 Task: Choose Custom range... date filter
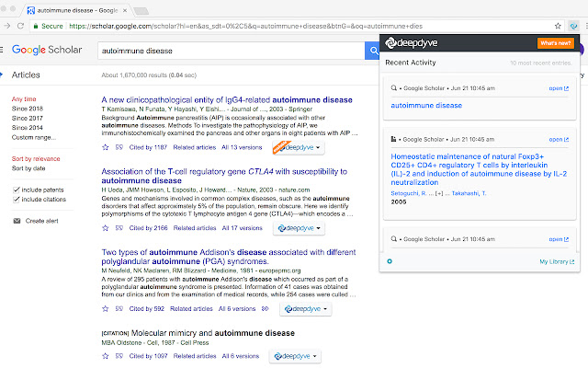click(34, 137)
